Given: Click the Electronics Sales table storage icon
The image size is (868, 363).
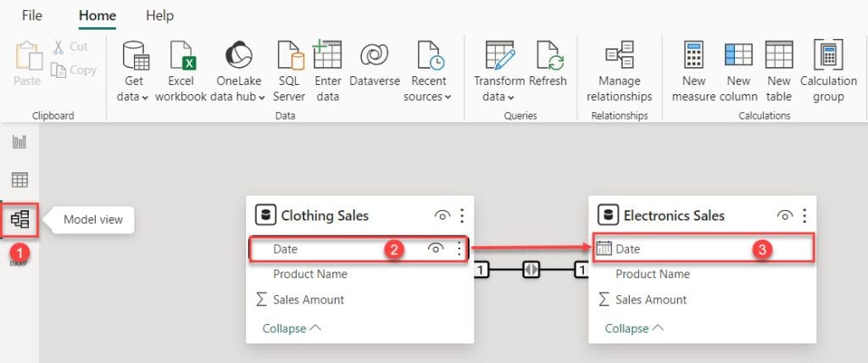Looking at the screenshot, I should [x=607, y=215].
